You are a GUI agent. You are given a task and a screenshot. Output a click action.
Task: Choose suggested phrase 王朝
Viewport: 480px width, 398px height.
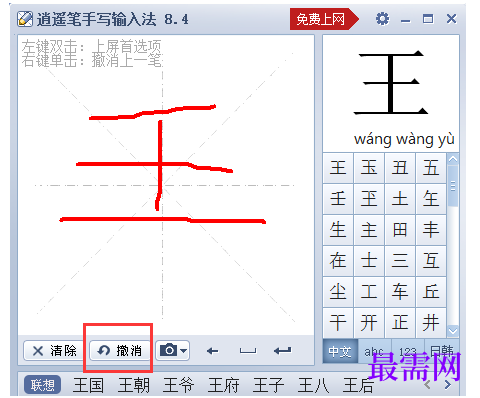coord(133,385)
